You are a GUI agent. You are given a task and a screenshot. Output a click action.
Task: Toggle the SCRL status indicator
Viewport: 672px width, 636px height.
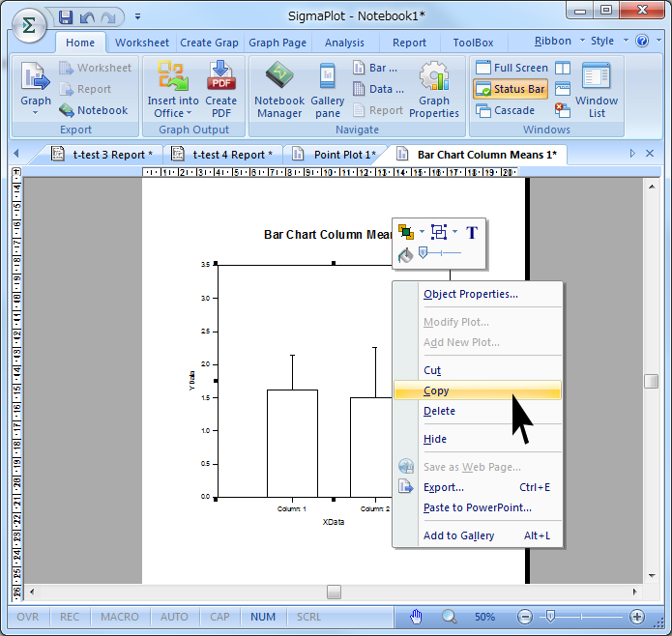tap(308, 617)
